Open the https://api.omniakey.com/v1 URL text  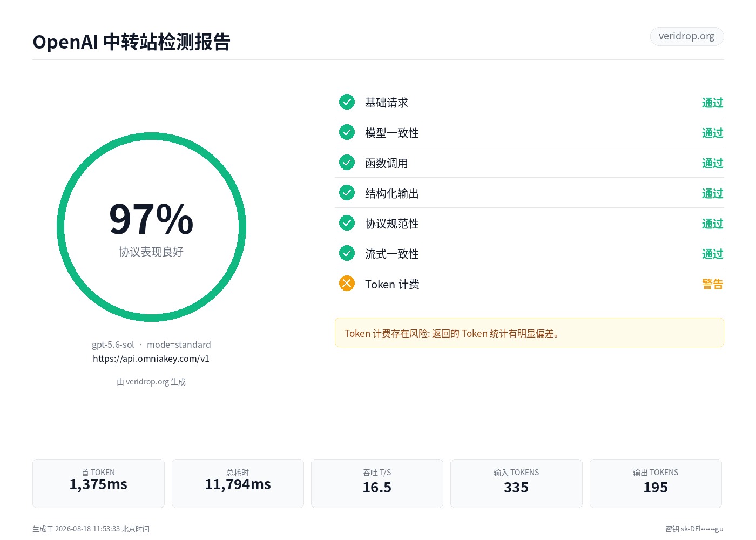point(151,359)
